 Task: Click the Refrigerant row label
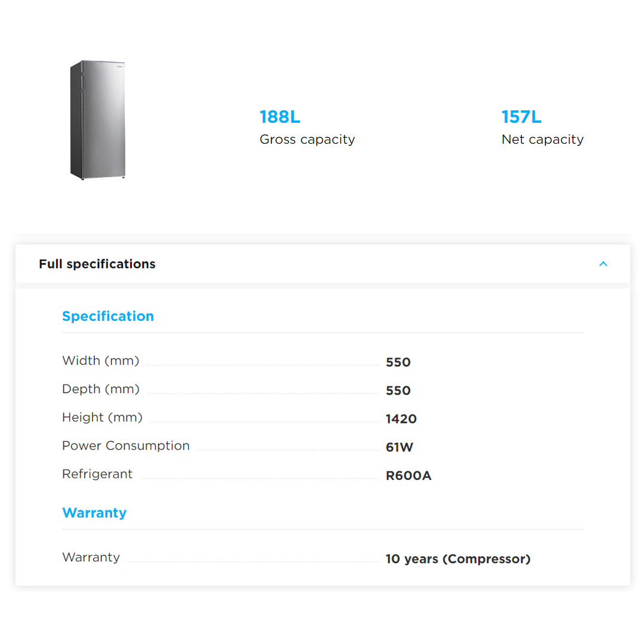click(97, 474)
